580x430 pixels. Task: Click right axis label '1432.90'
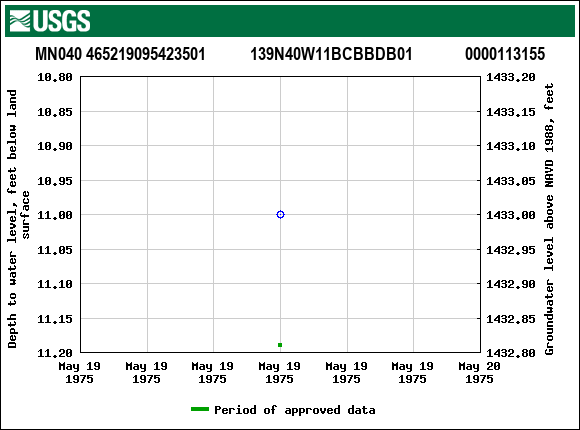[x=511, y=284]
